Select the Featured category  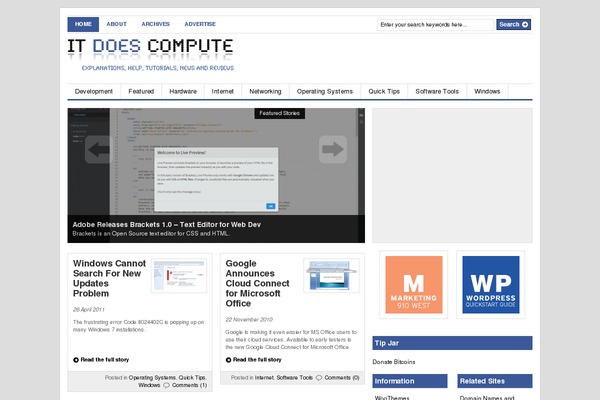[141, 91]
